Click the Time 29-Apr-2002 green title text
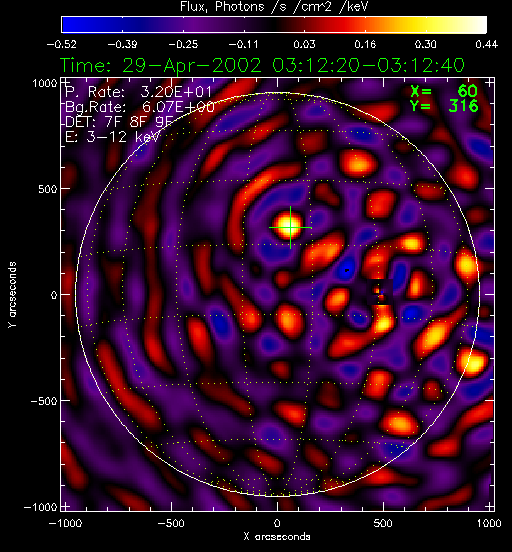The height and width of the screenshot is (552, 512). pos(262,66)
